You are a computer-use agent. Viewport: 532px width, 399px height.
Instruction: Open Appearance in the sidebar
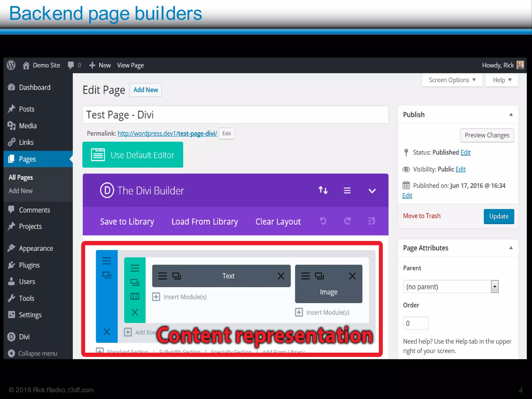click(36, 248)
